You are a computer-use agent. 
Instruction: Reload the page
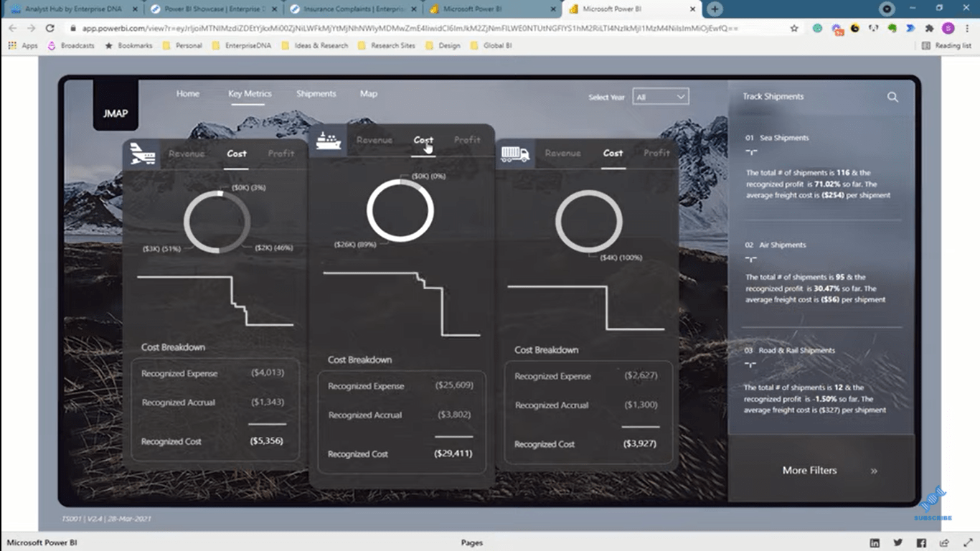[x=50, y=28]
